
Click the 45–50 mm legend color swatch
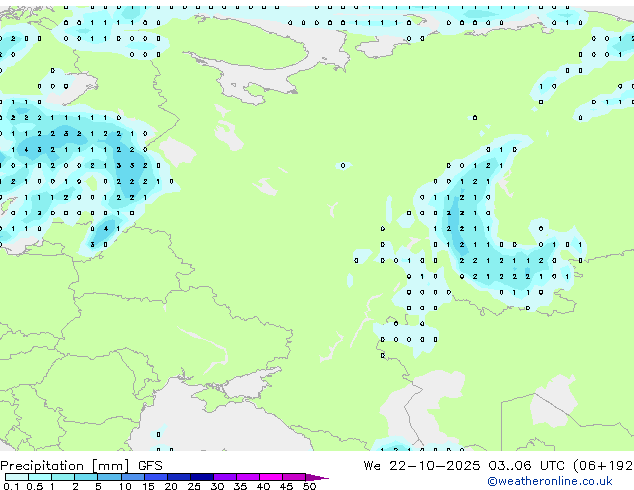click(x=294, y=477)
